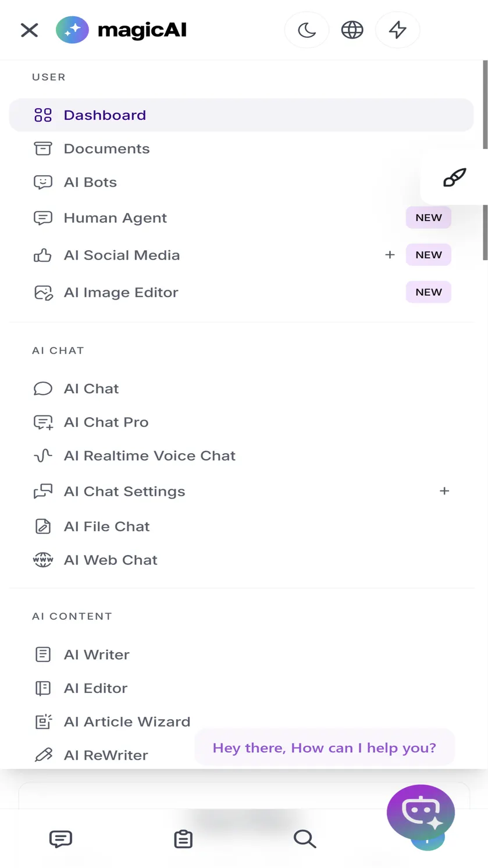Screen dimensions: 488x868
Task: Go to Documents
Action: [241, 148]
